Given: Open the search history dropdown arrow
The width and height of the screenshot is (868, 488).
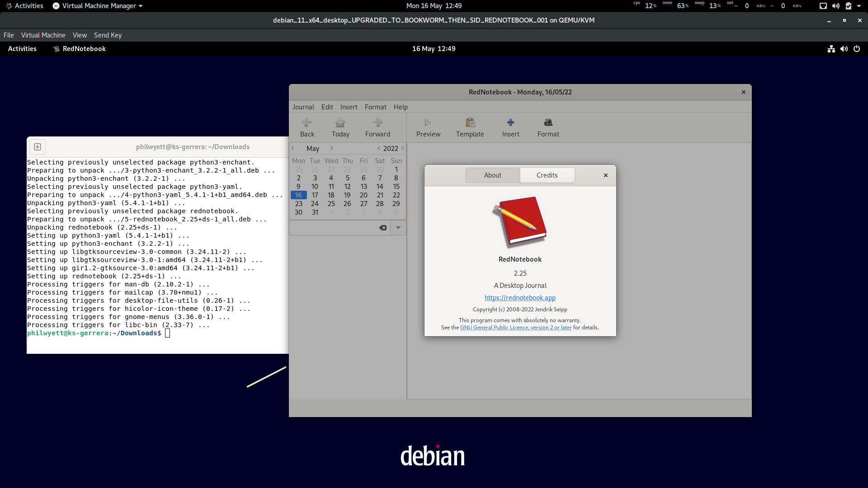Looking at the screenshot, I should [x=398, y=228].
